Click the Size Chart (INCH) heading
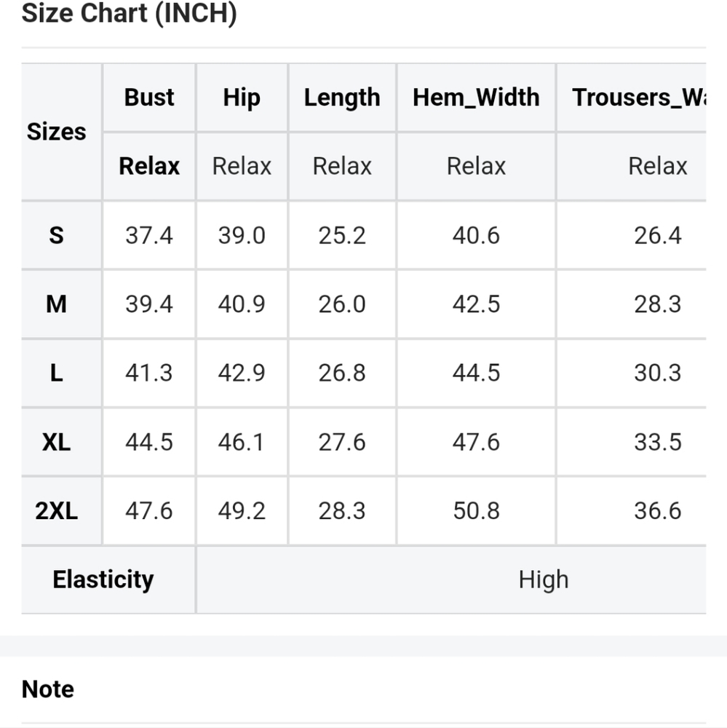727x728 pixels. (x=130, y=14)
